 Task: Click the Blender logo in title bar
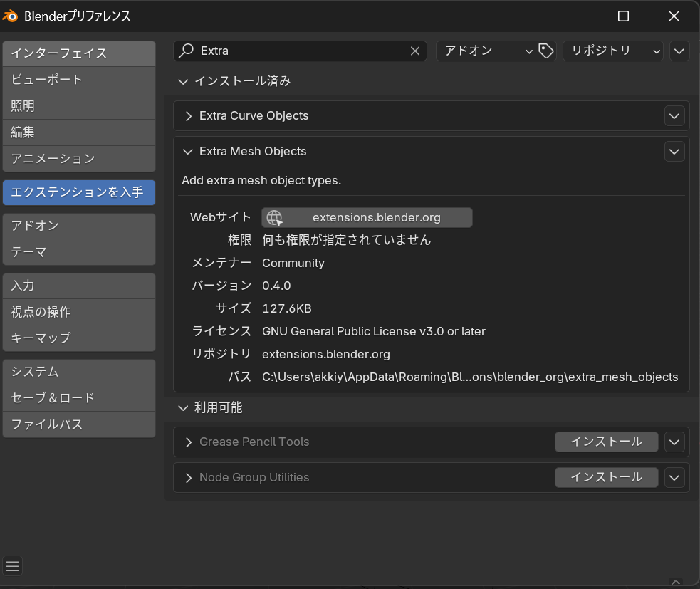tap(10, 16)
